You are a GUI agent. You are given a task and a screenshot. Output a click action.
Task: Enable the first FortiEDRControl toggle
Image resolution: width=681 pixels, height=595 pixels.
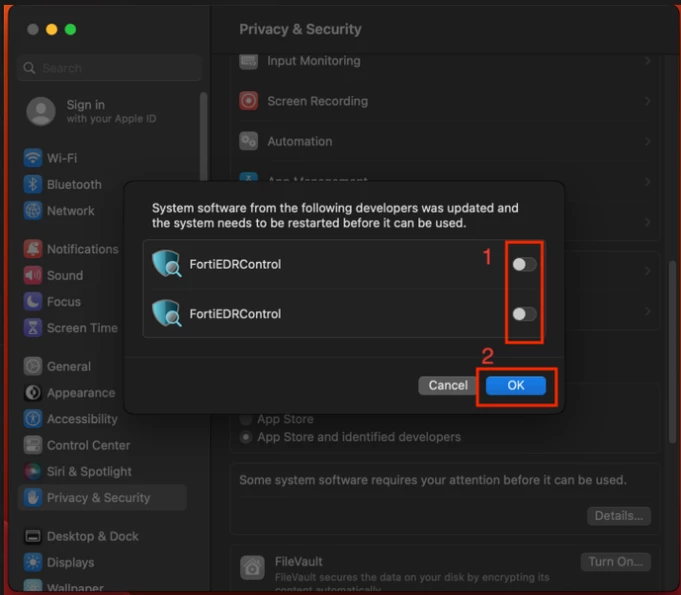[524, 264]
